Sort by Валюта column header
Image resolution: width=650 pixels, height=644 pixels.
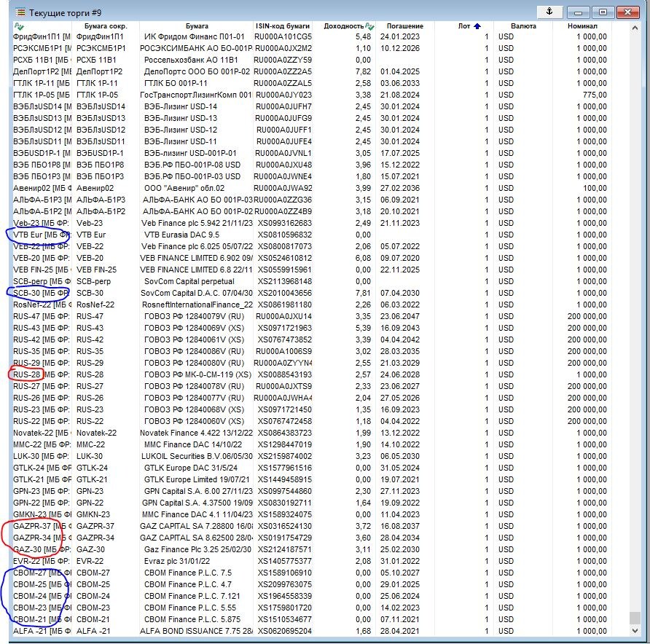tap(523, 26)
